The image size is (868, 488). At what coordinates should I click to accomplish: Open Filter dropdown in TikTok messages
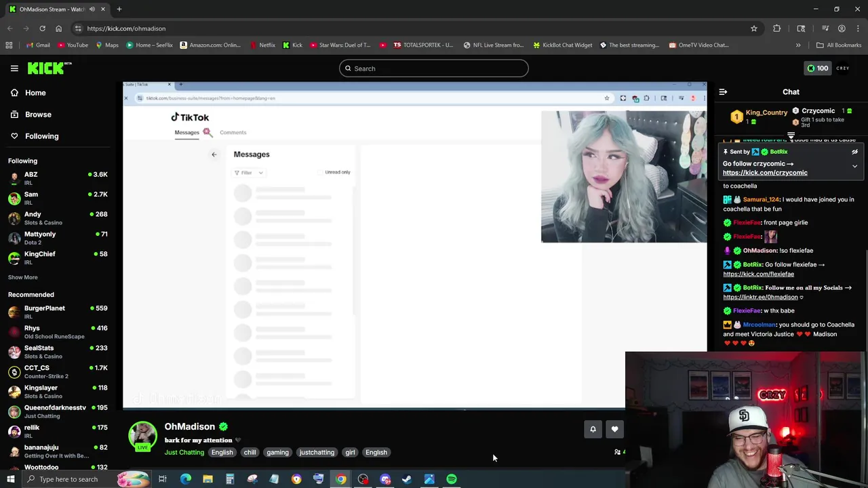coord(248,173)
